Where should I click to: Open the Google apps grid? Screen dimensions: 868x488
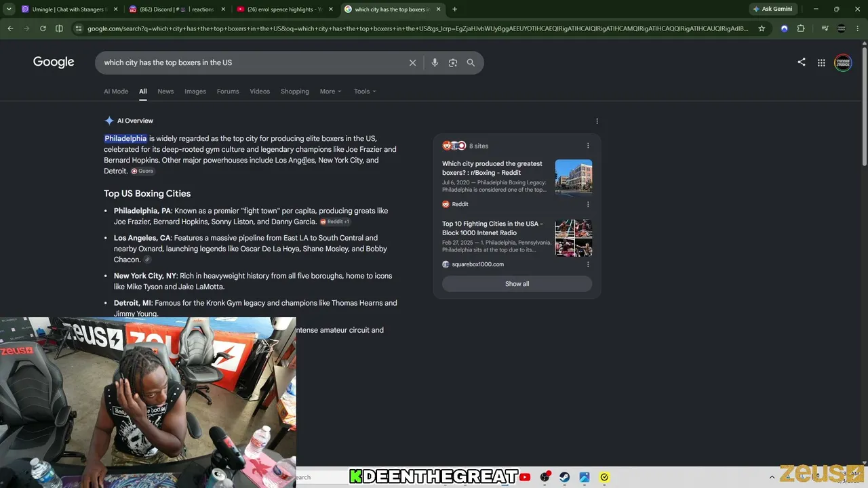(821, 62)
